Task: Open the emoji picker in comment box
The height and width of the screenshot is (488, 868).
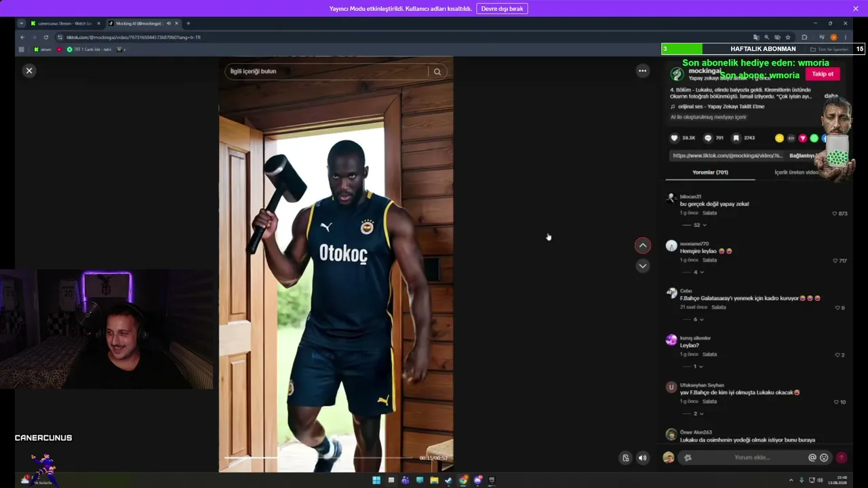Action: click(824, 457)
